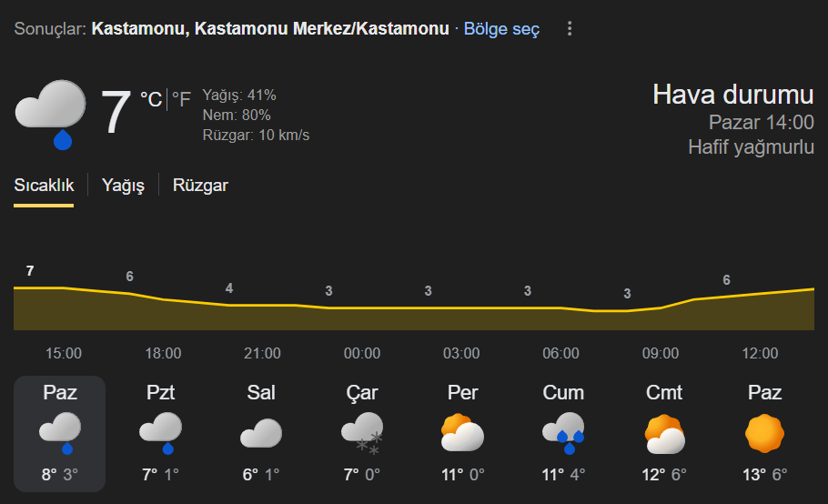Click Thursday's (Per) partly sunny icon
The image size is (828, 504).
click(x=462, y=432)
